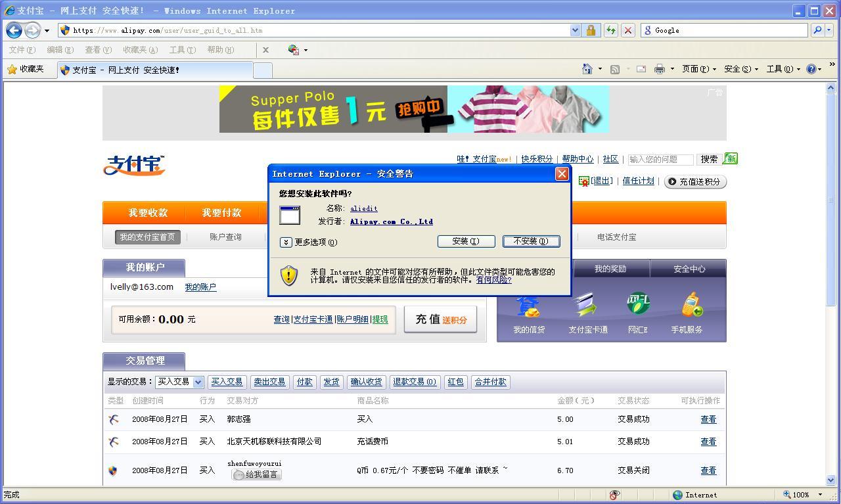Image resolution: width=841 pixels, height=504 pixels.
Task: Open the 工具(O) command bar dropdown
Action: (x=783, y=69)
